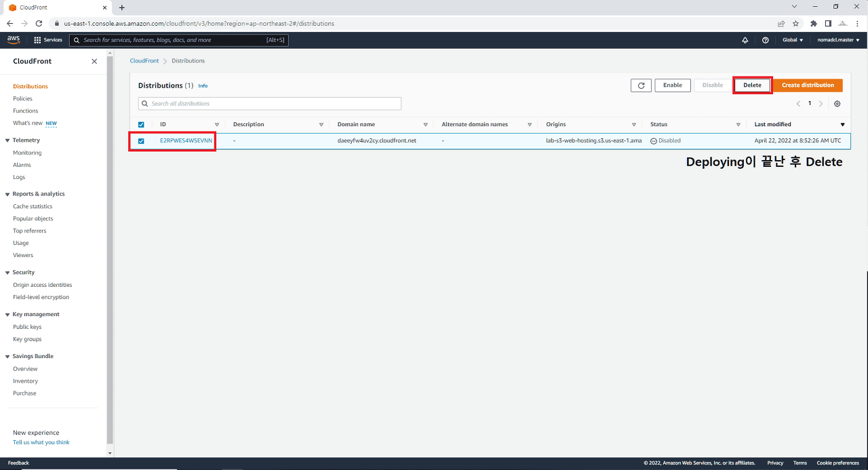
Task: Click domain daeeyfw4uv2cy.cloudfront.net cell
Action: pos(376,141)
